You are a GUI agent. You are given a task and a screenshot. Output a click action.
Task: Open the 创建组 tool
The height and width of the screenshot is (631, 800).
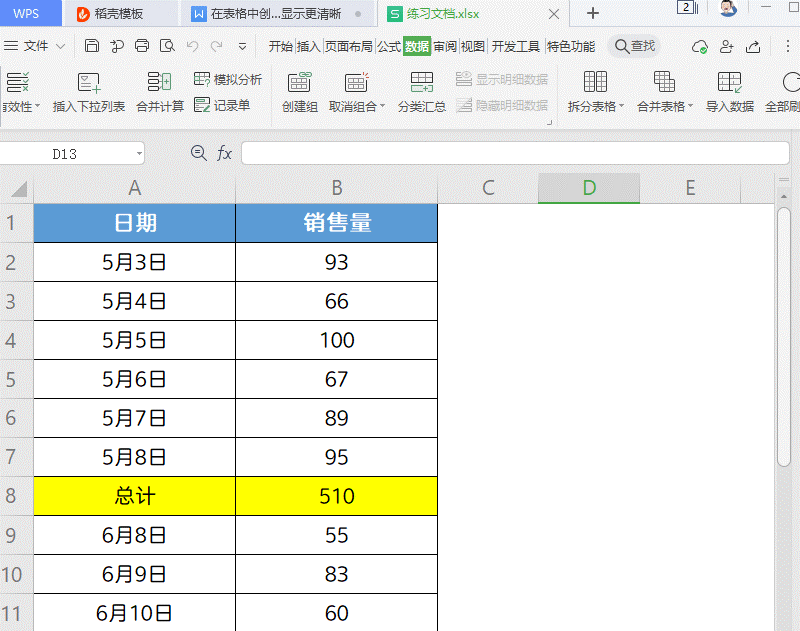[299, 83]
